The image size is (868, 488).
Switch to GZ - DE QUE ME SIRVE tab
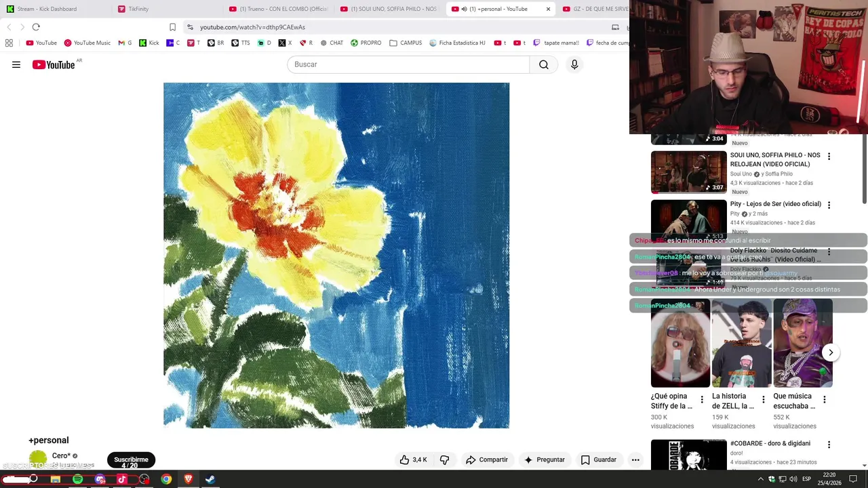click(595, 9)
